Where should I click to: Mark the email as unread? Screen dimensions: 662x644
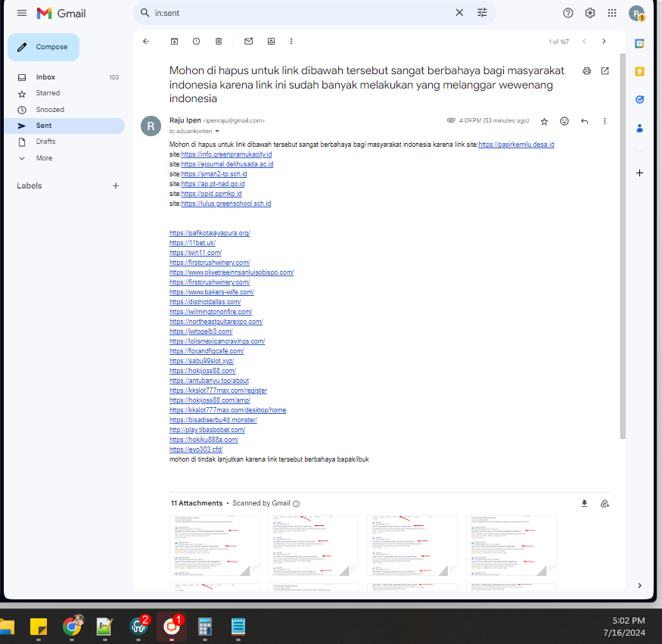click(x=249, y=41)
